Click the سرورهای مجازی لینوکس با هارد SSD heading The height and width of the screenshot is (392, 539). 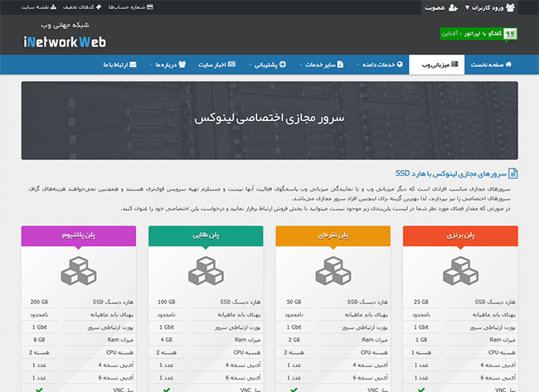(451, 173)
